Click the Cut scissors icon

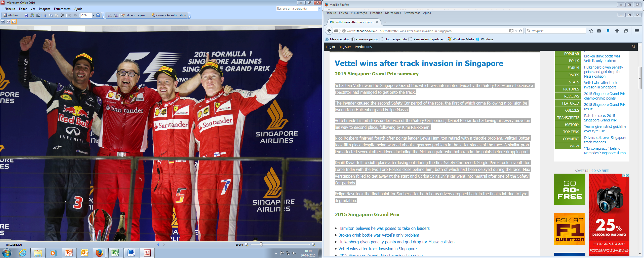pos(45,15)
